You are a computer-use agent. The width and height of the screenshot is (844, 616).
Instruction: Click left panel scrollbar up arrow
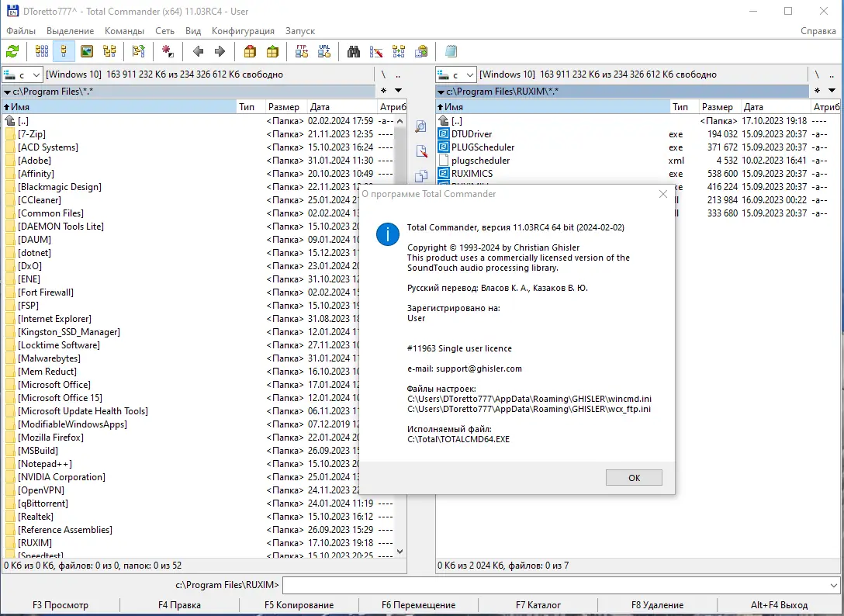point(400,121)
